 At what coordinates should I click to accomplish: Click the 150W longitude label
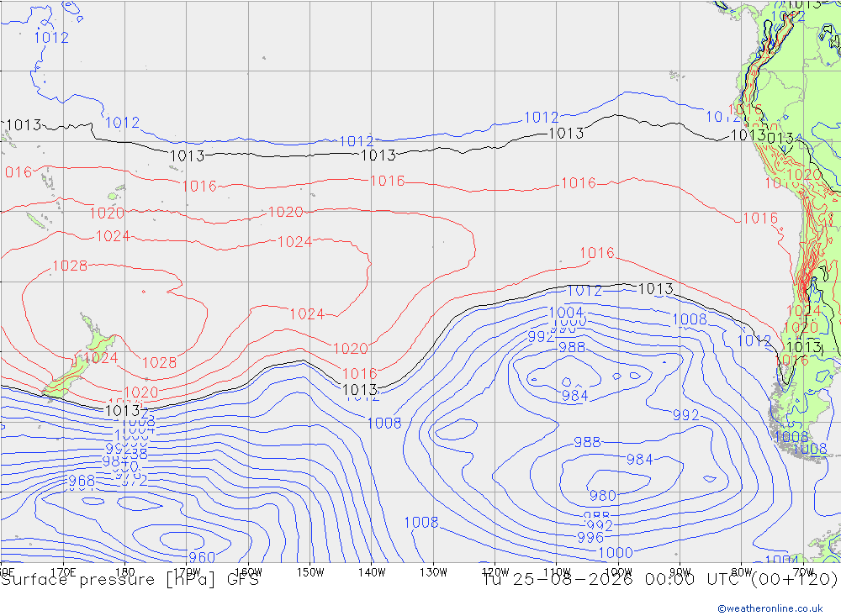(310, 572)
